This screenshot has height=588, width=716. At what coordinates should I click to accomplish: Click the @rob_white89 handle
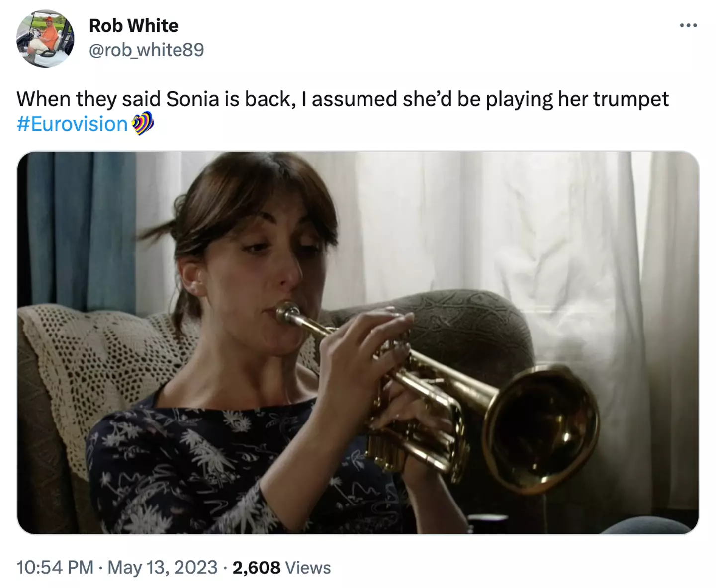click(146, 50)
